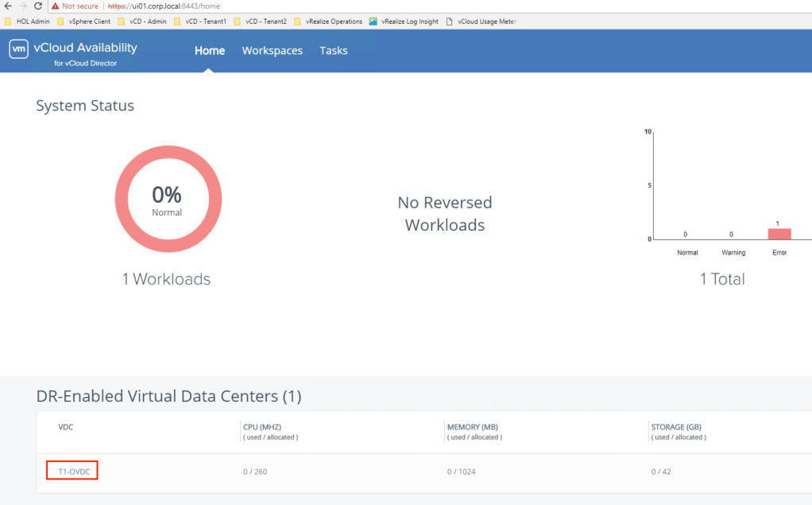Open the Tasks tab

pos(334,50)
